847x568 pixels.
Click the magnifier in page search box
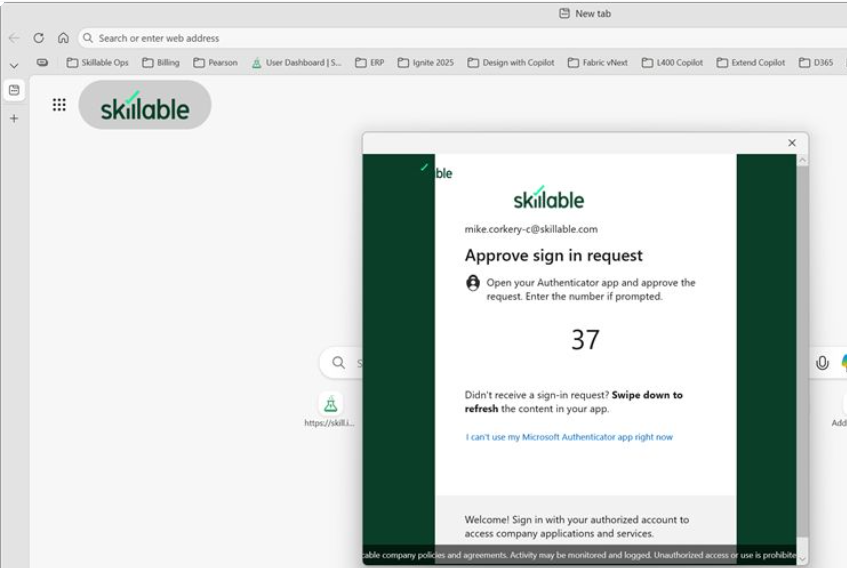pos(338,362)
